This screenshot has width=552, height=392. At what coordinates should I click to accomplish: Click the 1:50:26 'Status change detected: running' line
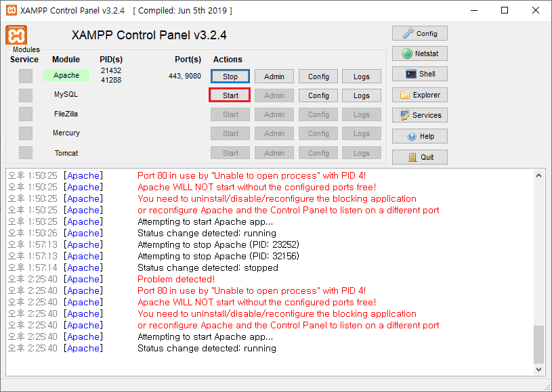207,233
